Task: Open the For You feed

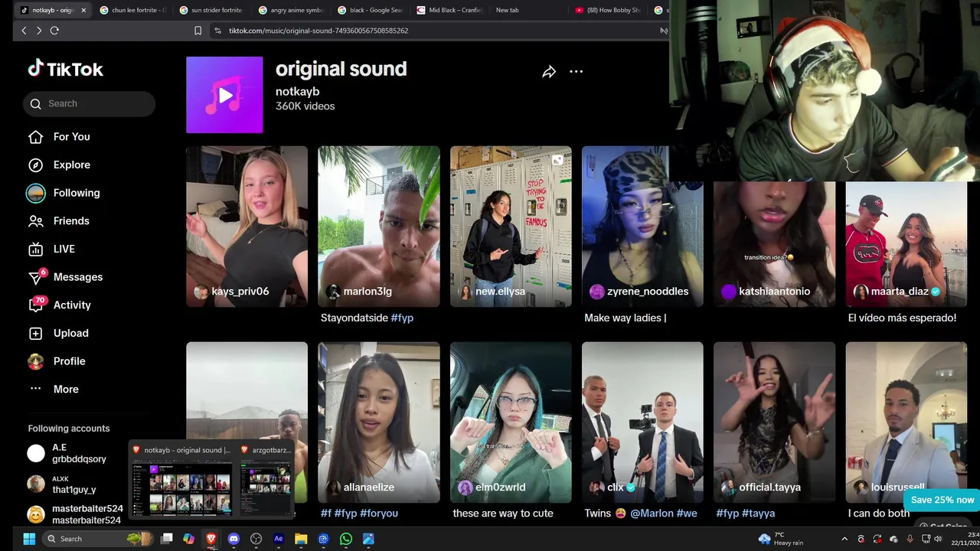Action: coord(71,136)
